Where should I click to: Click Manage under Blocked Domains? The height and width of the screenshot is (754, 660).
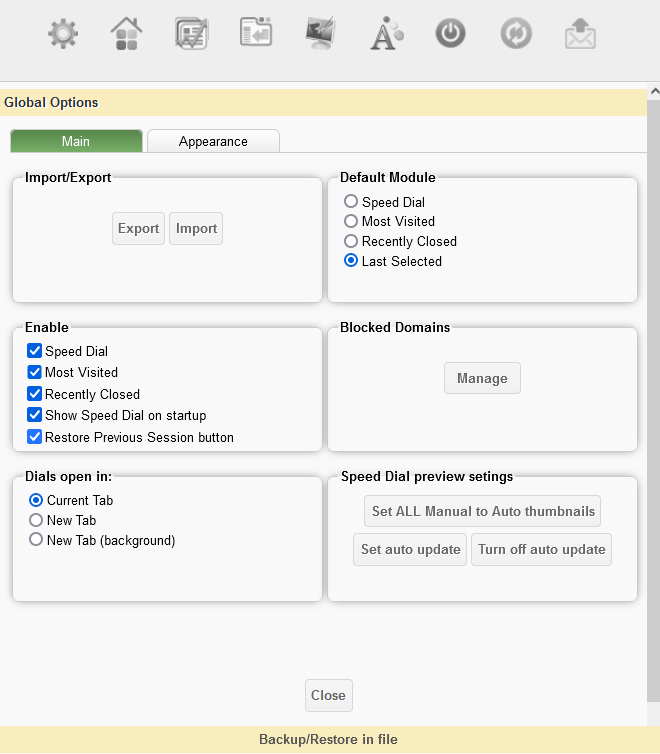click(482, 378)
